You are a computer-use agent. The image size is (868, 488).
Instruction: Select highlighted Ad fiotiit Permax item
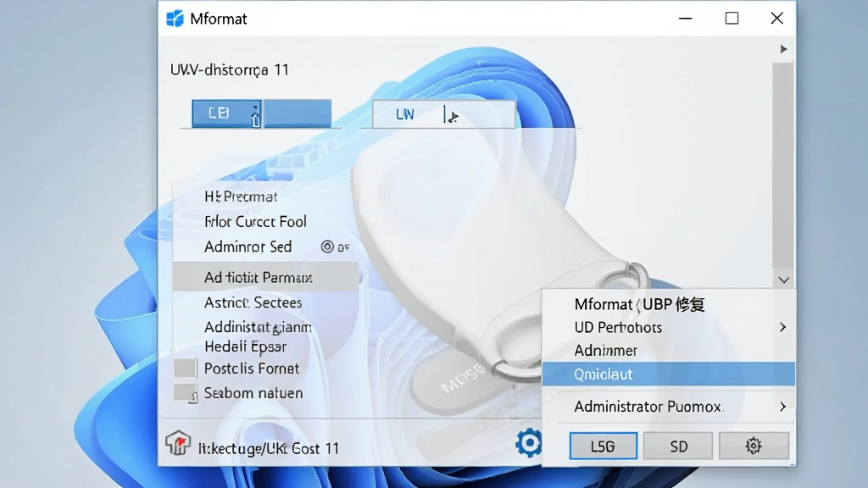pos(265,277)
